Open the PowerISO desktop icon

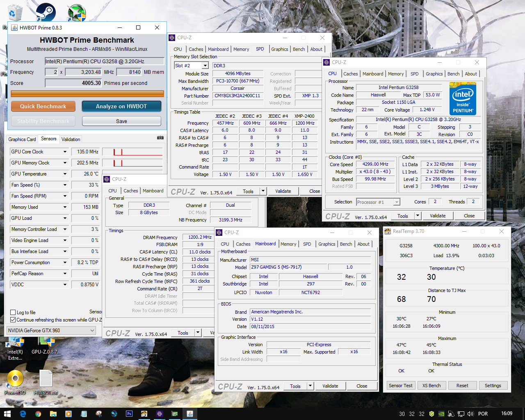point(15,382)
